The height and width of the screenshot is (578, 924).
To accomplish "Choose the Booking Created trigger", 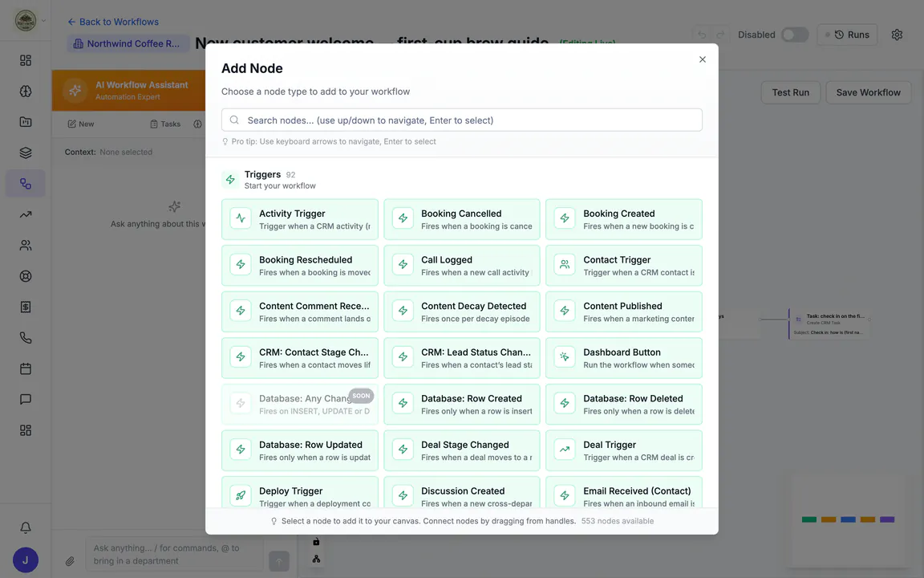I will (623, 219).
